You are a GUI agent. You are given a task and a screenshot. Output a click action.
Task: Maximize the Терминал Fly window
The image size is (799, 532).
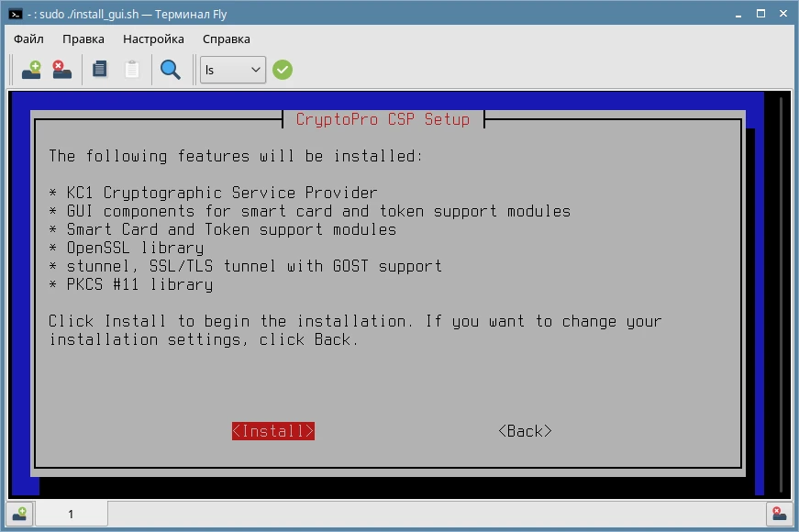[760, 14]
